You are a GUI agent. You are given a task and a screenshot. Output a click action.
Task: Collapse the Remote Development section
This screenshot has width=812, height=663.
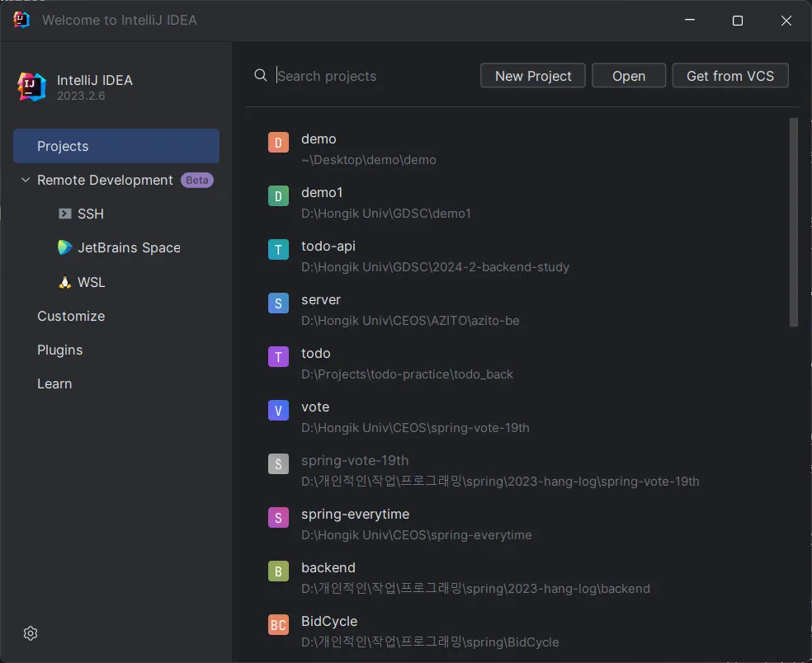click(x=26, y=180)
